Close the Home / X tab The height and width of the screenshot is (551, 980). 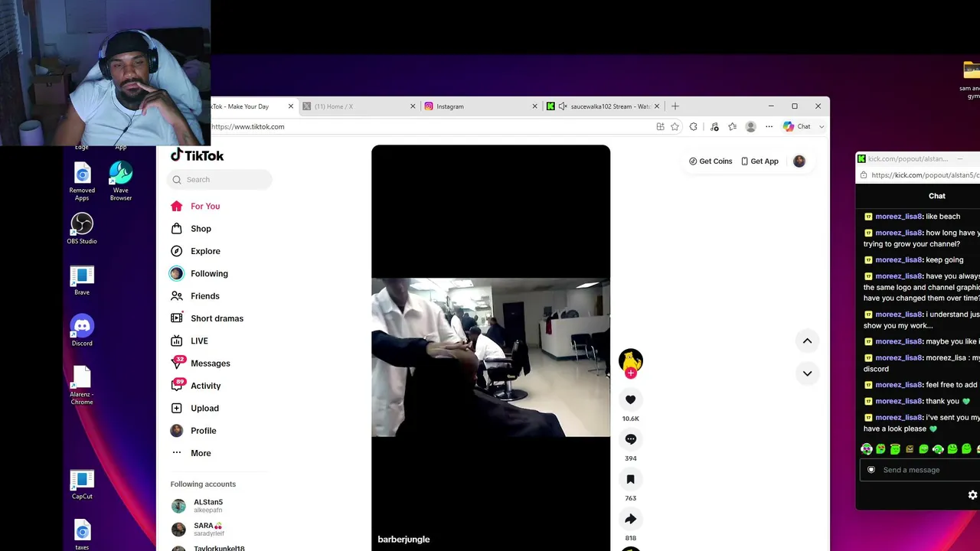tap(413, 106)
